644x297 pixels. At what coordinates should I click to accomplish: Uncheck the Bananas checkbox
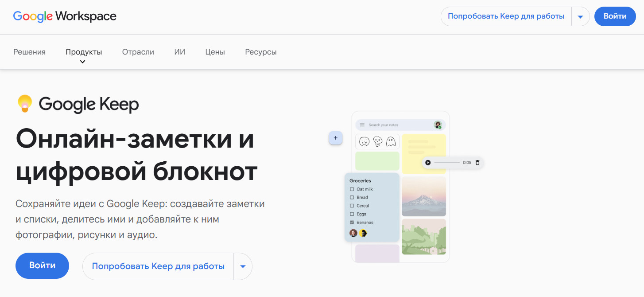click(352, 222)
